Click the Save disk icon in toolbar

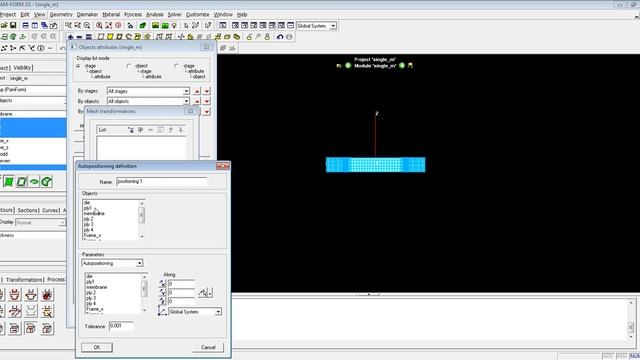[x=13, y=26]
